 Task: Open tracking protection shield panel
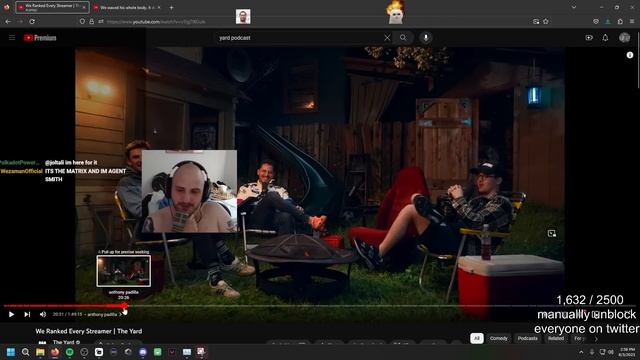click(x=82, y=21)
